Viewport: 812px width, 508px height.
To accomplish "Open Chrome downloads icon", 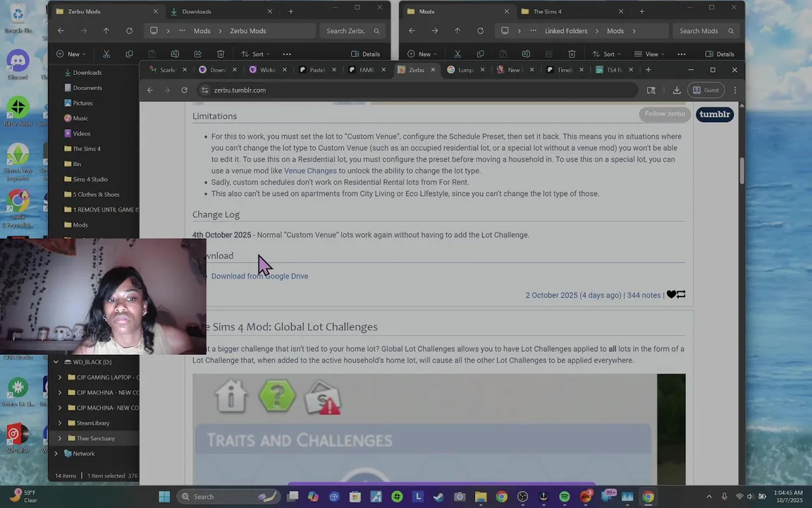I will 677,90.
